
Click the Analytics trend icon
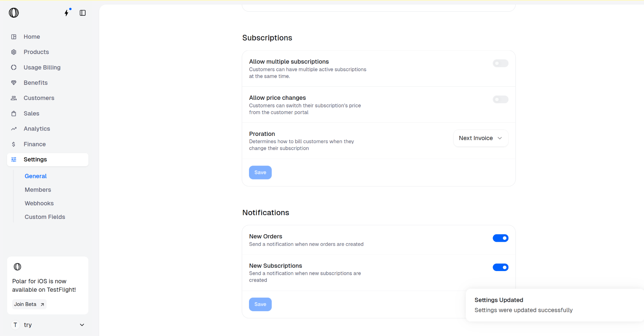(14, 129)
